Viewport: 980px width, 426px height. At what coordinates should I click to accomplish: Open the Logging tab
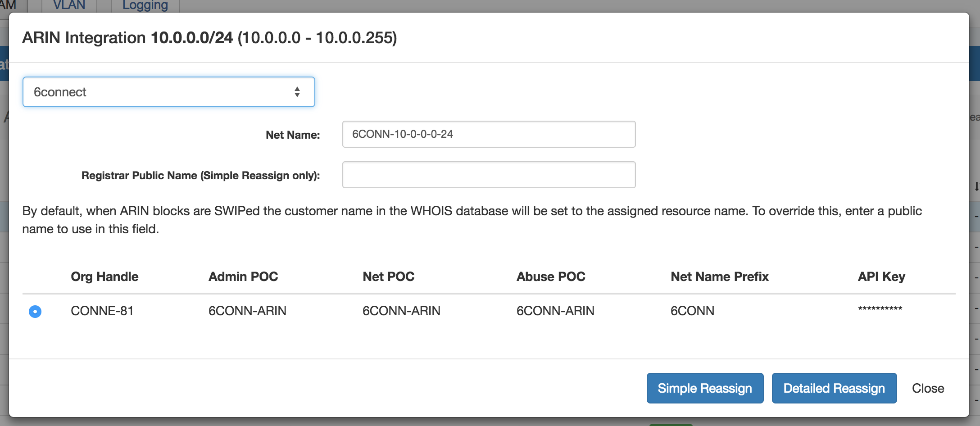[x=145, y=5]
